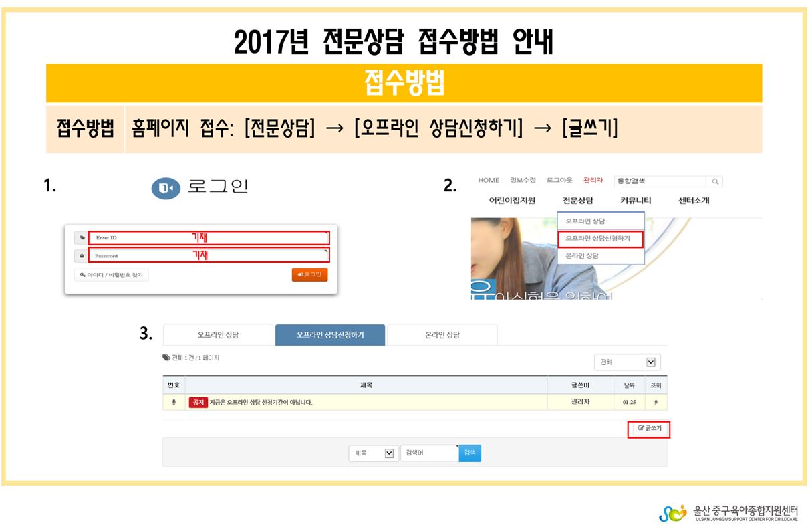The width and height of the screenshot is (812, 531).
Task: Click 아이디 / 비밀번호 찾기 button
Action: (x=111, y=275)
